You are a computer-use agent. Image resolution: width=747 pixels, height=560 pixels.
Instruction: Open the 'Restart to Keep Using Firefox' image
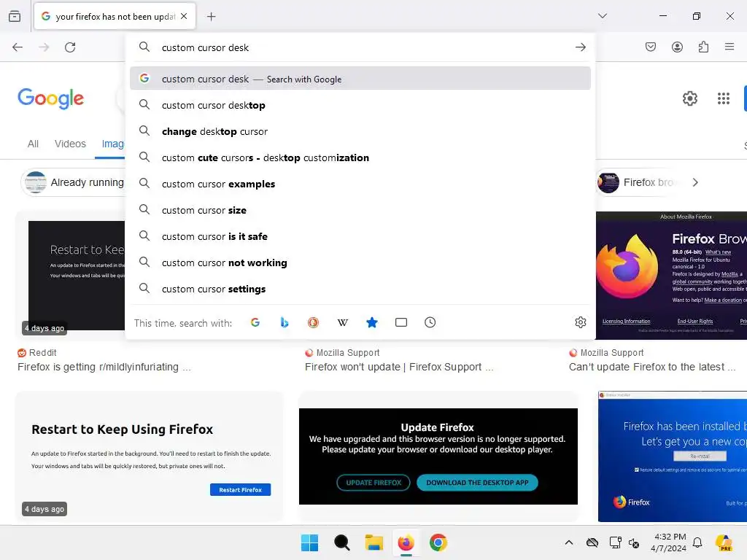click(150, 456)
